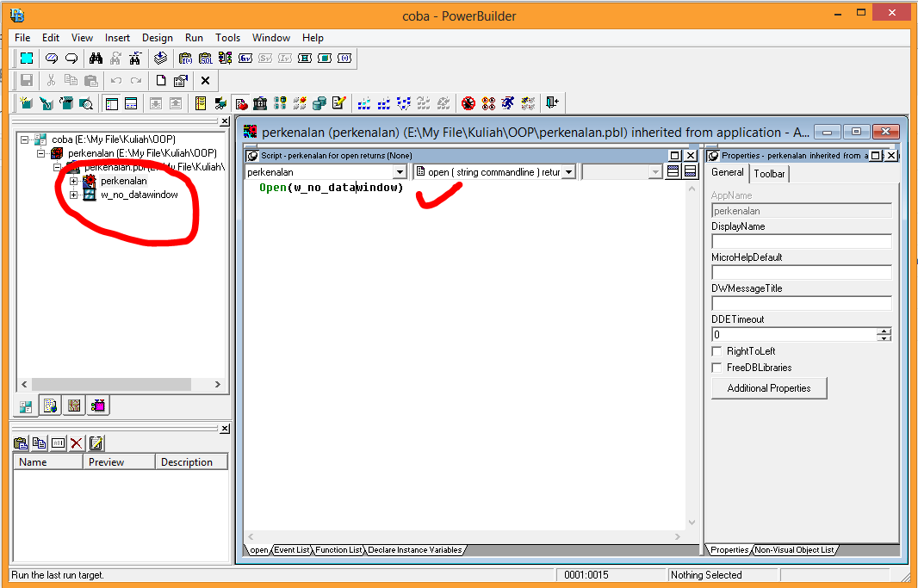Open the To-Do List icon
The height and width of the screenshot is (588, 918).
click(201, 103)
